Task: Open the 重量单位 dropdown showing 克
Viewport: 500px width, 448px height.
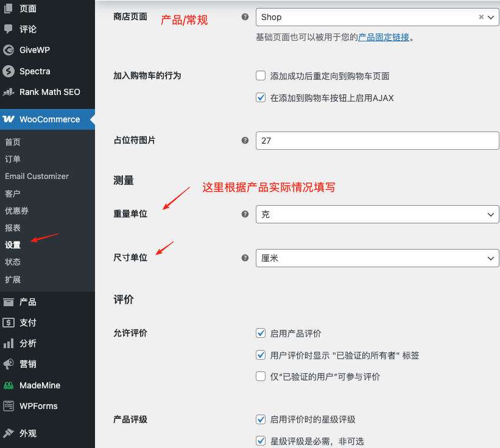Action: click(x=377, y=214)
